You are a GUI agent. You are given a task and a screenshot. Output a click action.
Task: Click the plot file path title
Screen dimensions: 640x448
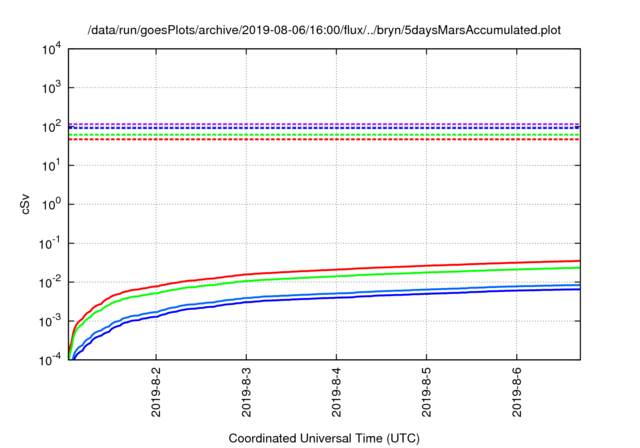point(324,30)
